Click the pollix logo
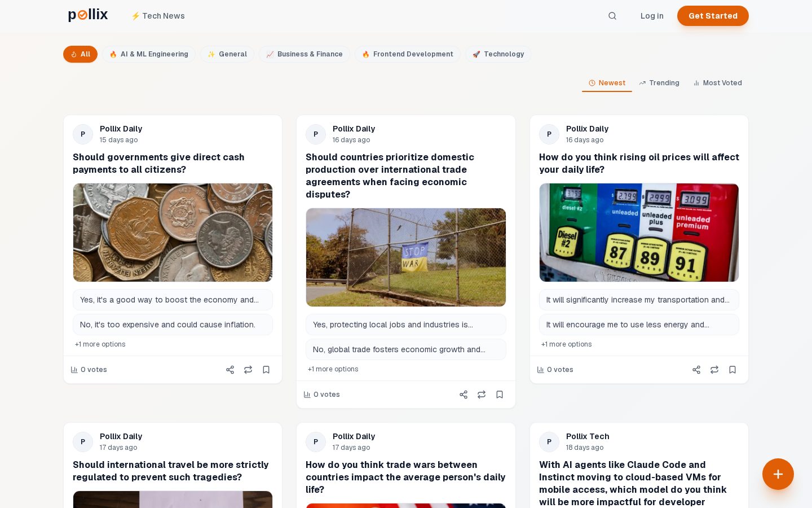Screen dimensions: 812x508 point(88,15)
